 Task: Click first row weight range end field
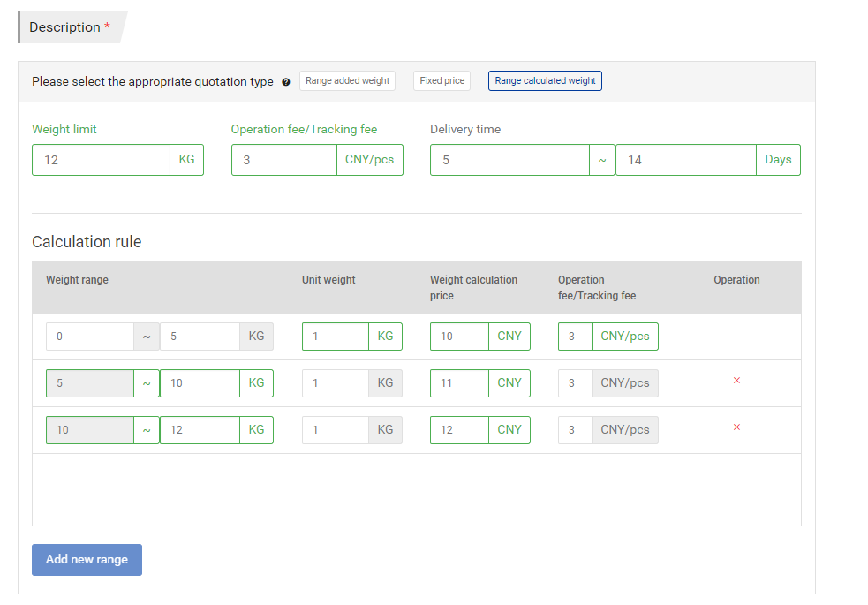tap(200, 337)
